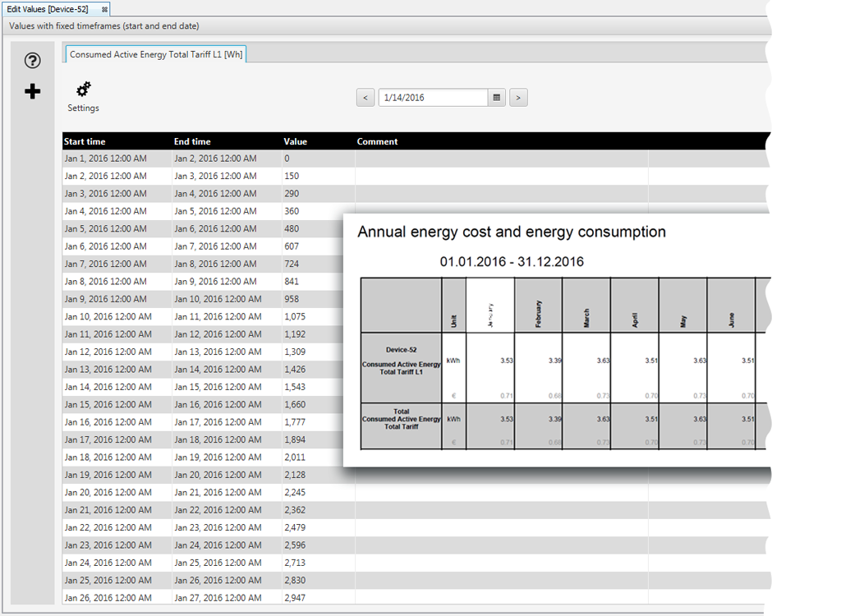Click the Comment column header
The width and height of the screenshot is (841, 616).
click(377, 141)
